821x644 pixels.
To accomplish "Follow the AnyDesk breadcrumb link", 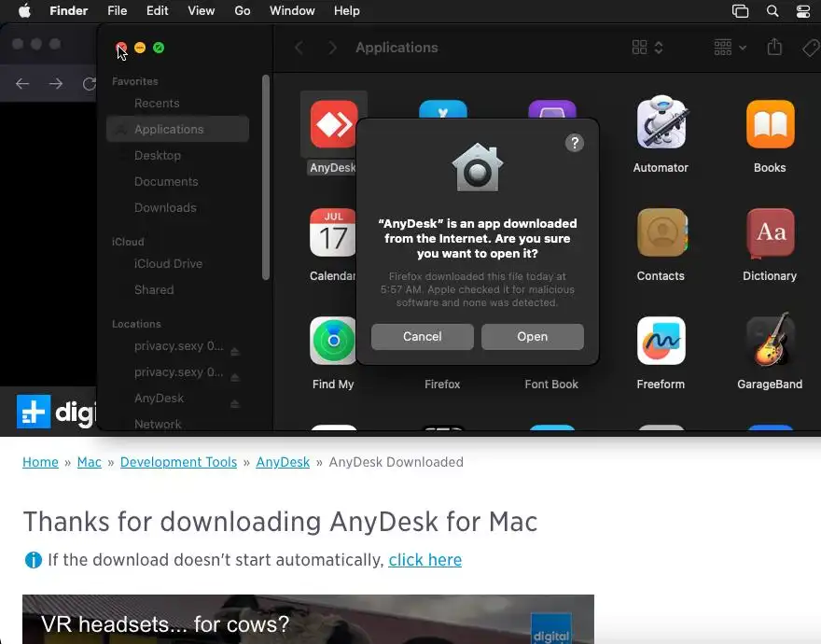I will coord(283,462).
